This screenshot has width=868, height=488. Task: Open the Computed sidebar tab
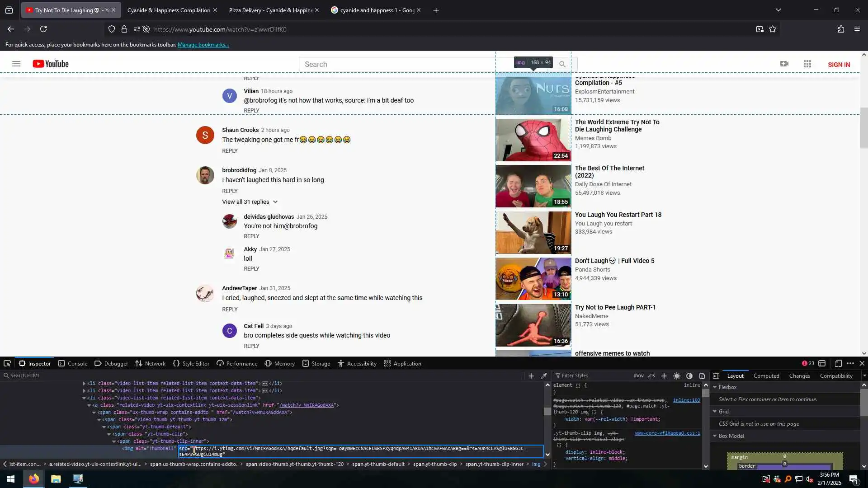coord(766,375)
